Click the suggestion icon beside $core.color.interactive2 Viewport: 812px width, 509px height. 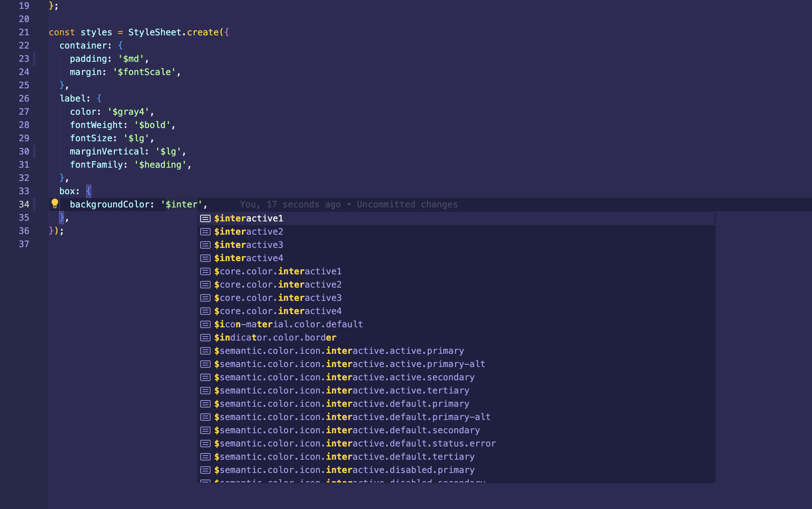point(205,284)
